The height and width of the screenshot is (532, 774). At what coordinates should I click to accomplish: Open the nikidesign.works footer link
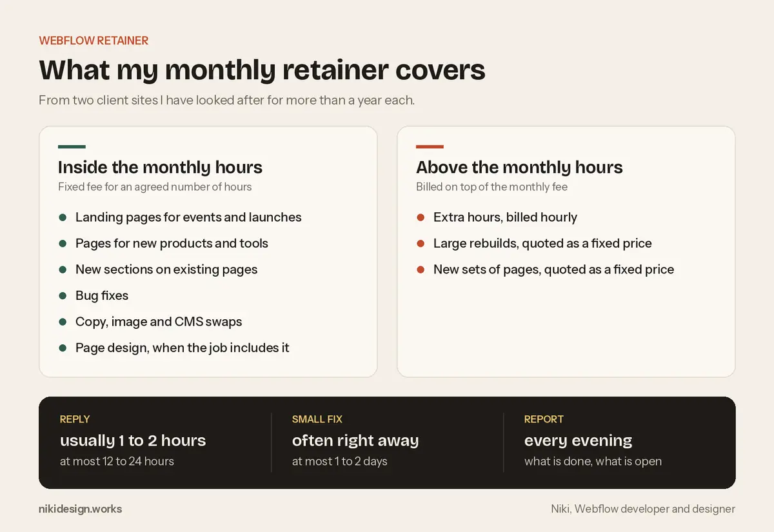(x=80, y=509)
